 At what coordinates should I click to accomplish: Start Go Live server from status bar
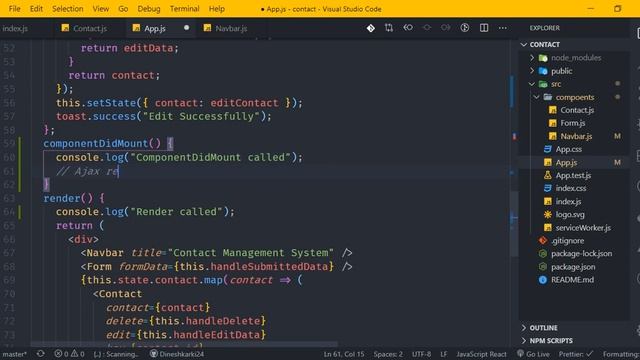pos(533,354)
